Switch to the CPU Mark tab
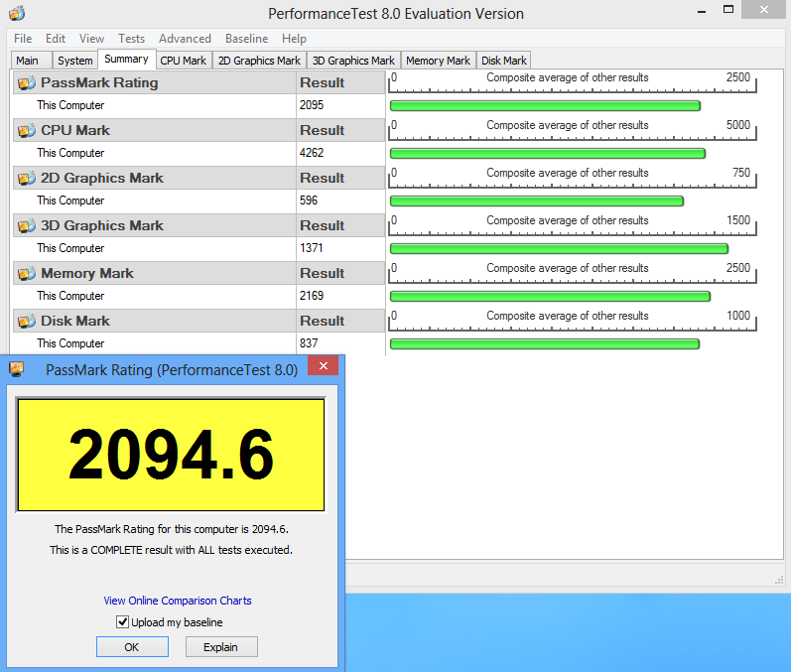 coord(184,61)
